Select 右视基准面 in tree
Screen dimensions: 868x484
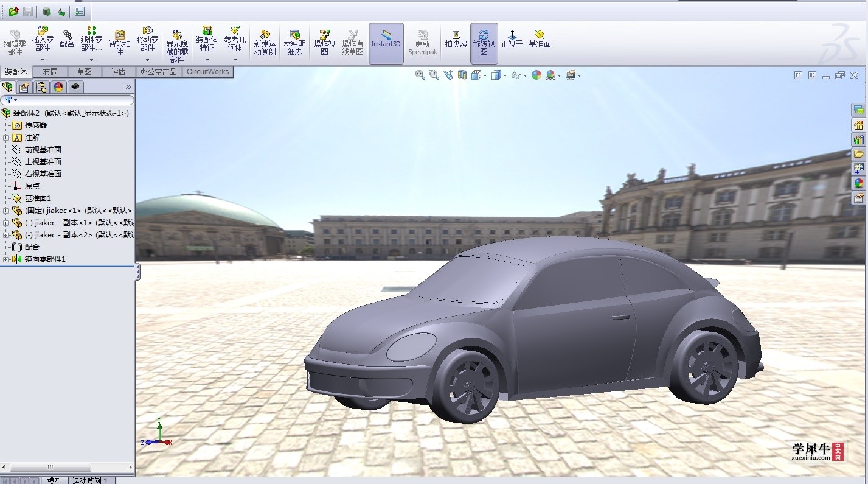[x=36, y=174]
